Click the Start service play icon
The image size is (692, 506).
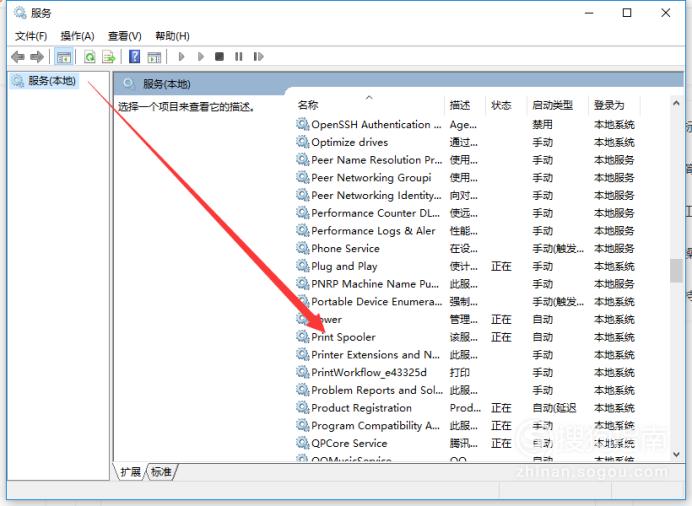[x=181, y=56]
